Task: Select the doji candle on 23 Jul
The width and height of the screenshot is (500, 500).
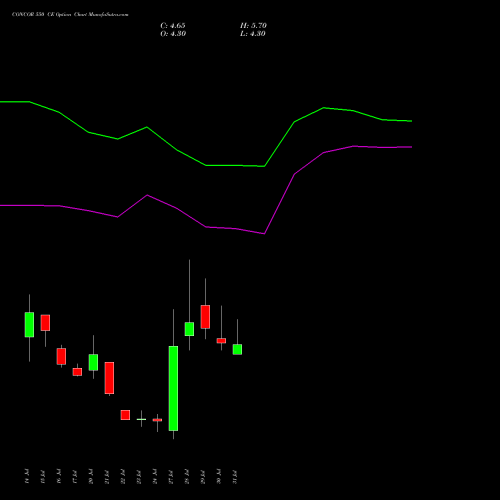Action: (141, 419)
